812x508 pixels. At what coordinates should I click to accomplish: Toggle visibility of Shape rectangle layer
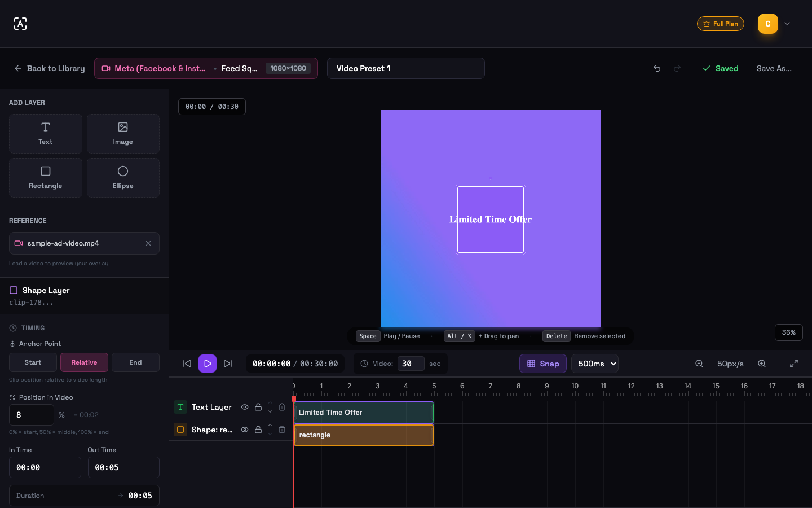(x=245, y=430)
